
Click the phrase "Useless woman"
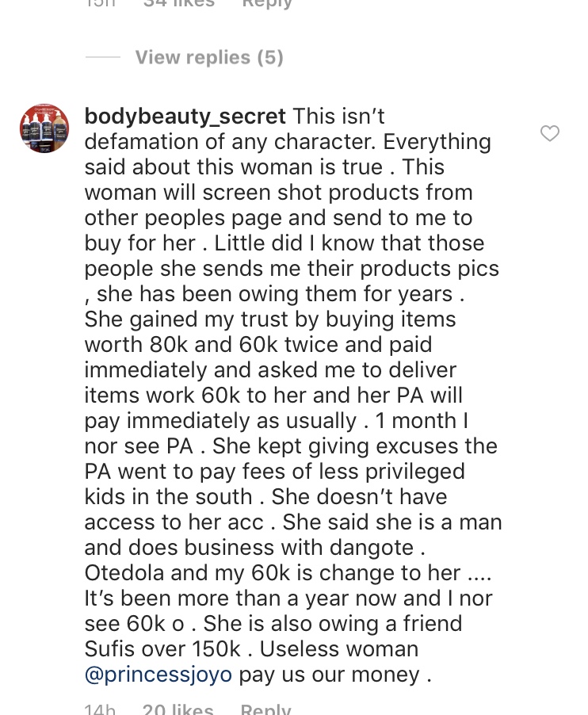click(339, 649)
